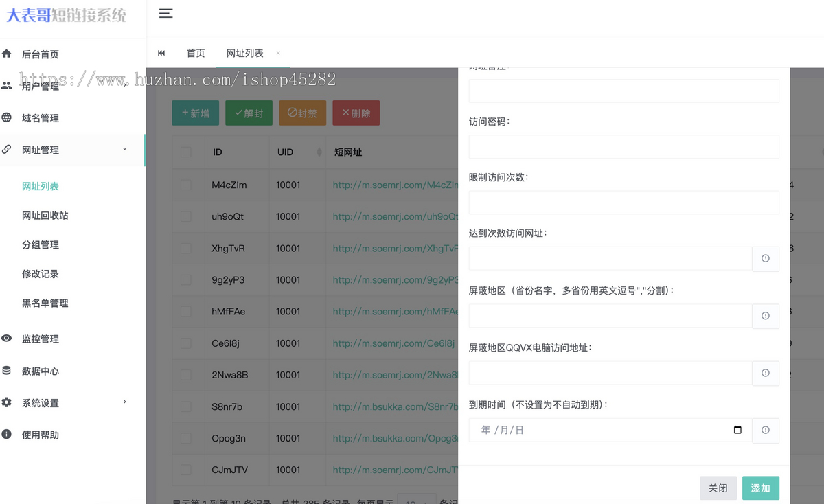Image resolution: width=824 pixels, height=504 pixels.
Task: Click the green 解封 button
Action: tap(249, 113)
